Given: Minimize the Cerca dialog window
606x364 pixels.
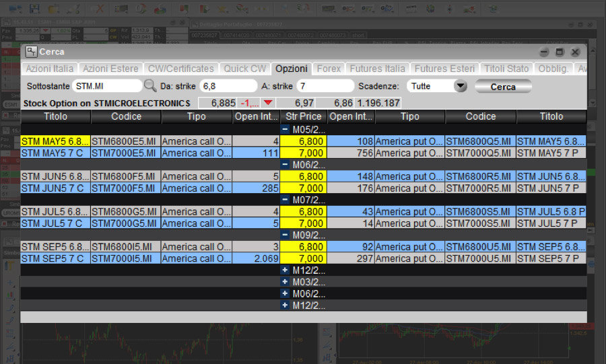Looking at the screenshot, I should [x=544, y=52].
